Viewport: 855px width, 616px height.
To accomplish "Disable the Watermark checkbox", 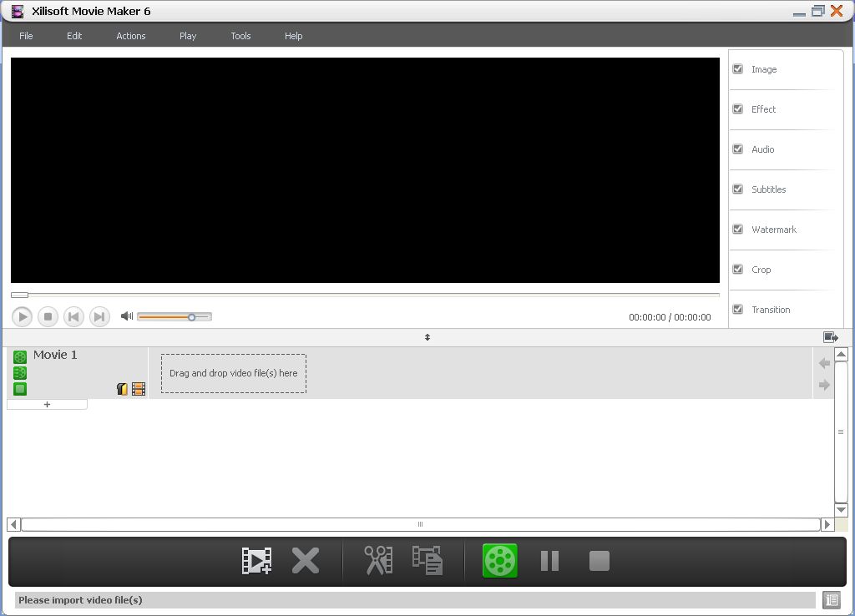I will pos(738,230).
